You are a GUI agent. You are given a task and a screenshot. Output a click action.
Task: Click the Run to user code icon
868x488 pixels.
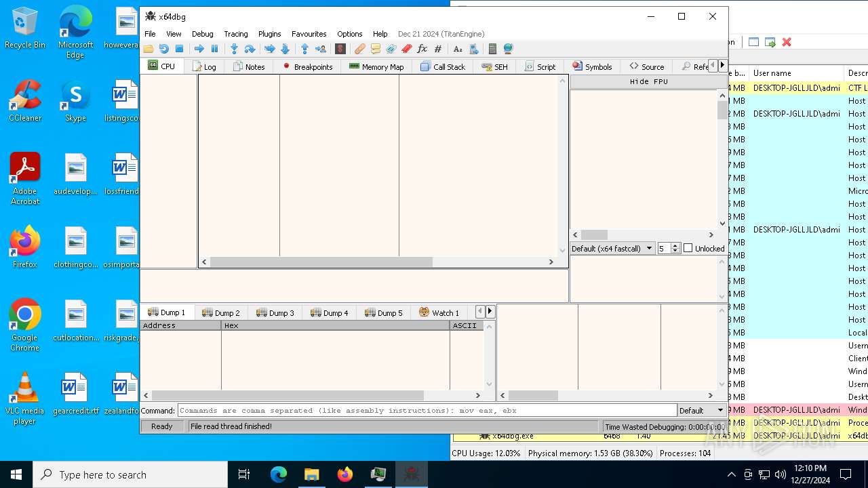pos(321,49)
